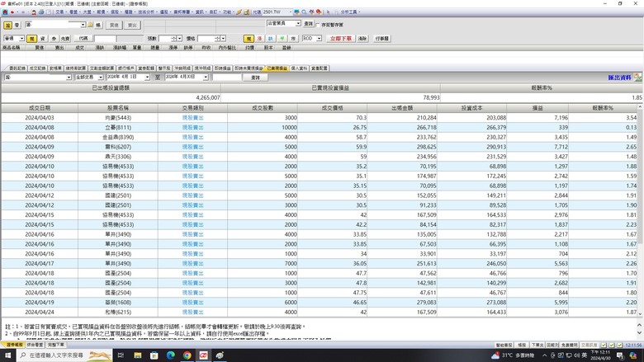The height and width of the screenshot is (362, 644).
Task: Click the red back arrow toolbar icon
Action: (x=12, y=12)
